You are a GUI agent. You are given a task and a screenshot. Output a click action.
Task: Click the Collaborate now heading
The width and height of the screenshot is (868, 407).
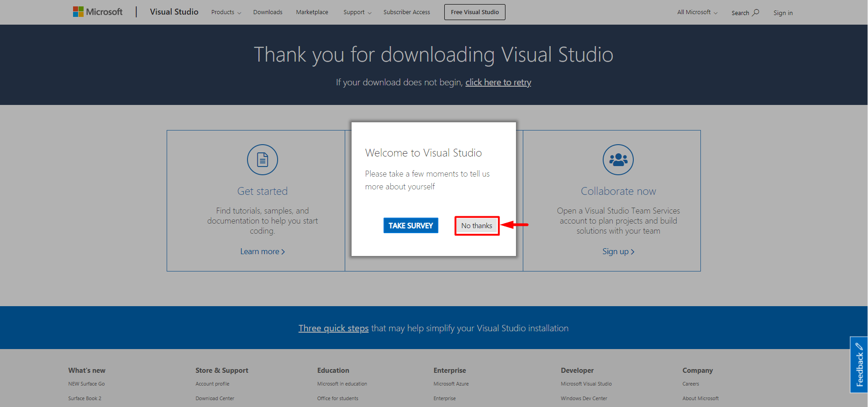[x=618, y=191]
